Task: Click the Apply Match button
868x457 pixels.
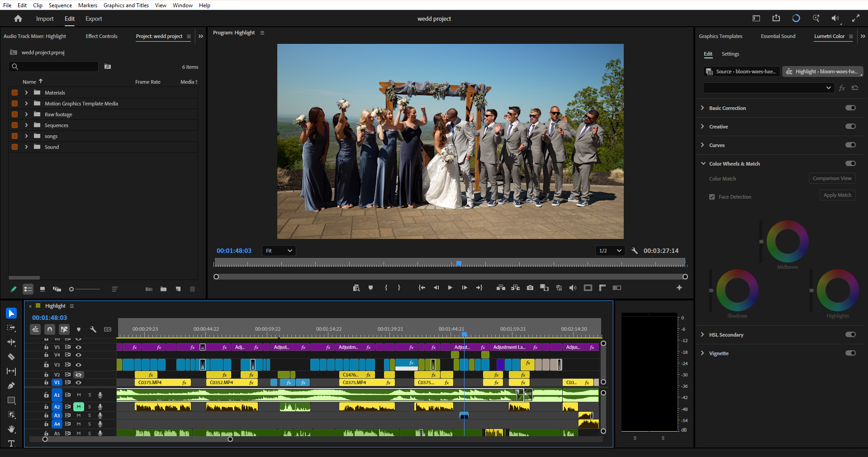Action: pyautogui.click(x=837, y=195)
